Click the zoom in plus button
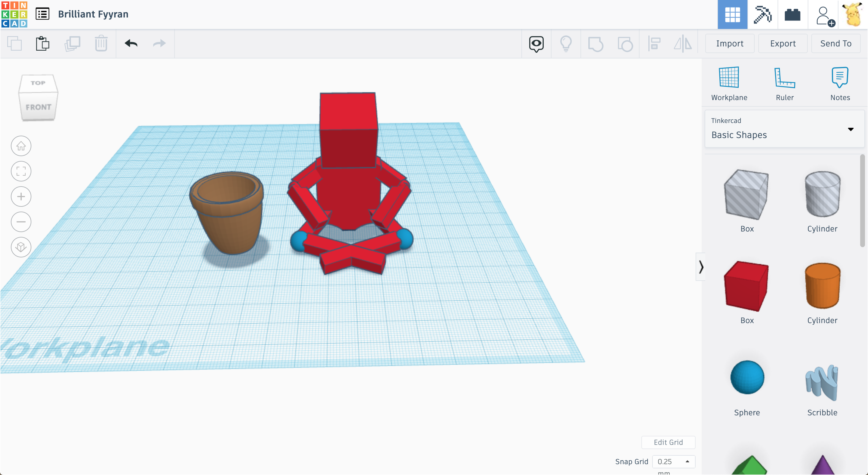Screen dimensions: 868x475 point(21,197)
